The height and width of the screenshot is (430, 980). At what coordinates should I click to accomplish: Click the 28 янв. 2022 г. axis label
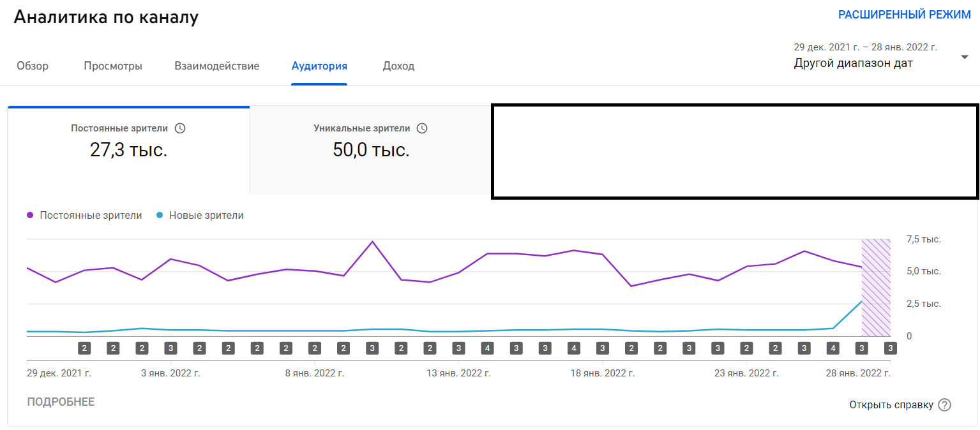click(x=859, y=373)
